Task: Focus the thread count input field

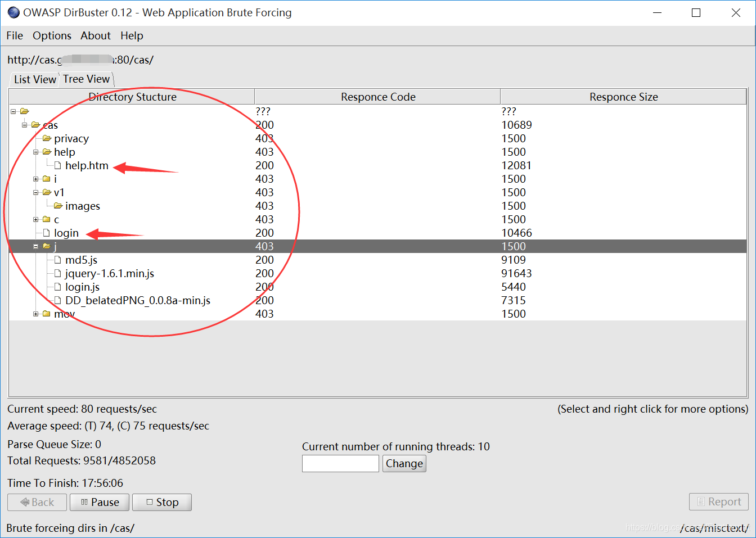Action: [x=340, y=463]
